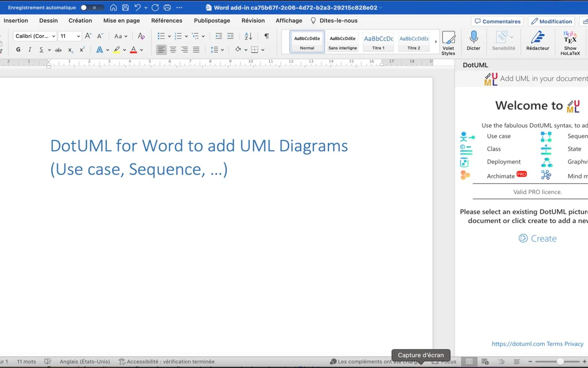Apply subscript formatting

[70, 50]
